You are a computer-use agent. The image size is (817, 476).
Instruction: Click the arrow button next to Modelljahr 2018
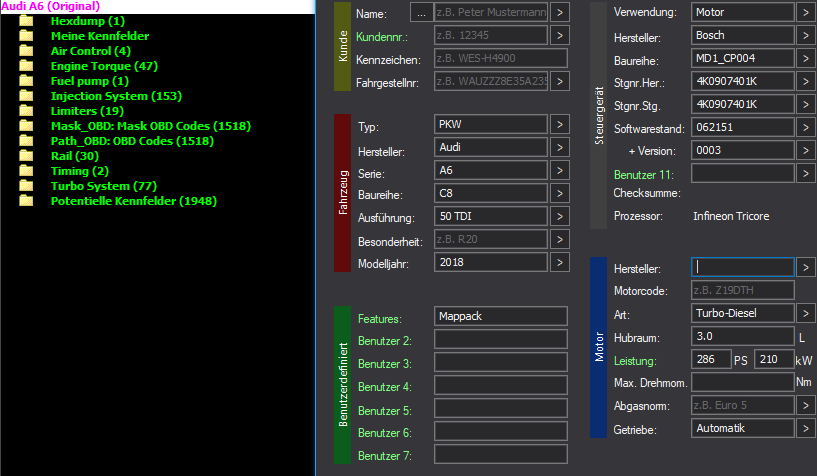coord(559,262)
